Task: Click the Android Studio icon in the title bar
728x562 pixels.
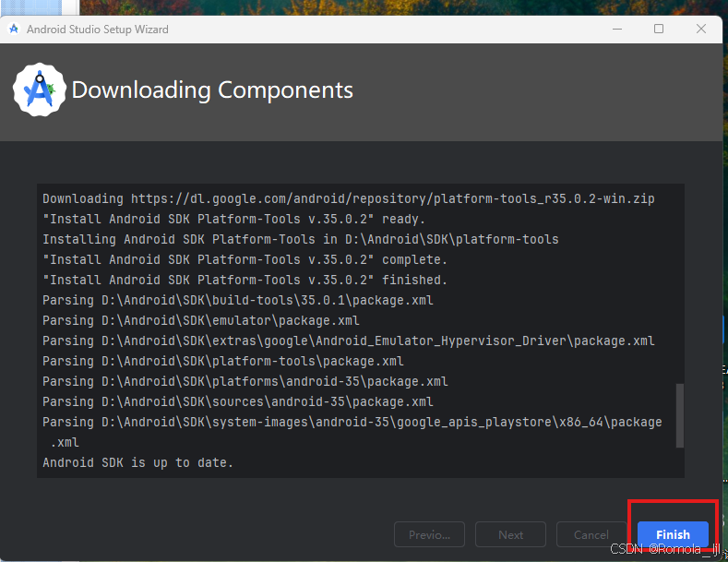Action: (x=14, y=29)
